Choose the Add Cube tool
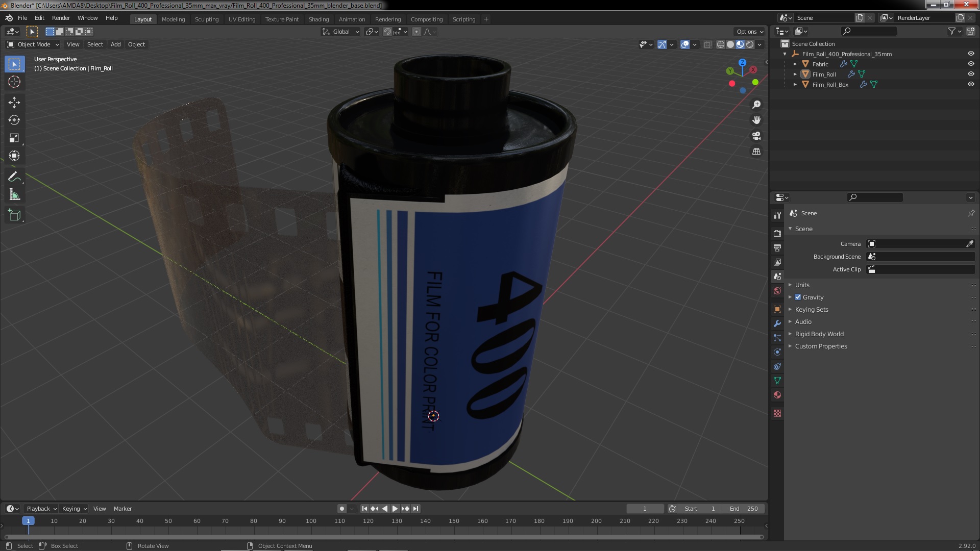 14,215
